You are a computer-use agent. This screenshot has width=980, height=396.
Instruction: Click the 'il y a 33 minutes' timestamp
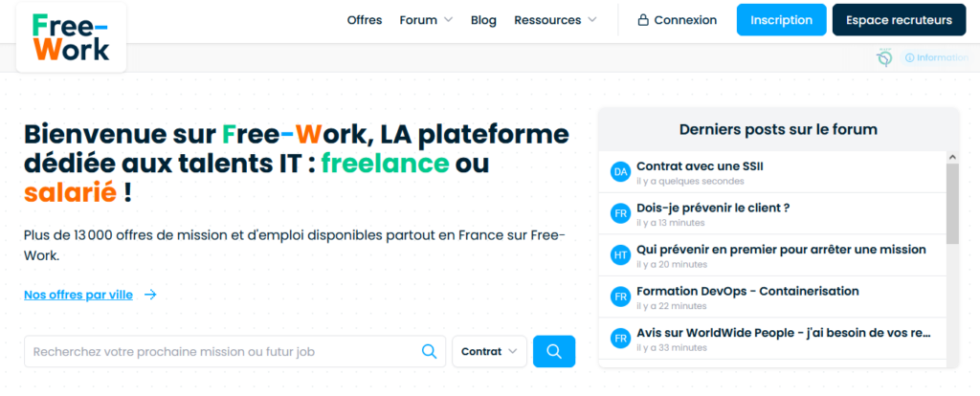[671, 348]
